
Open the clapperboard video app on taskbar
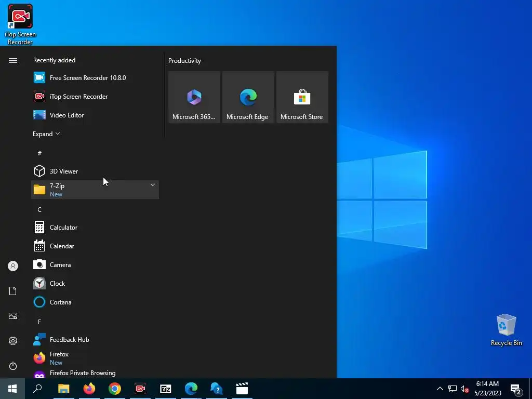242,389
